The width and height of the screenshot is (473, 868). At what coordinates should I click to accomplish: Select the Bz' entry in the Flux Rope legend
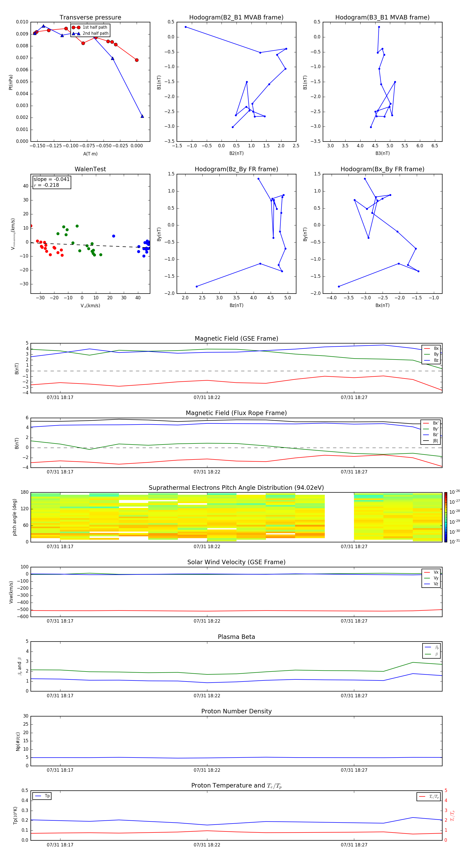[431, 435]
